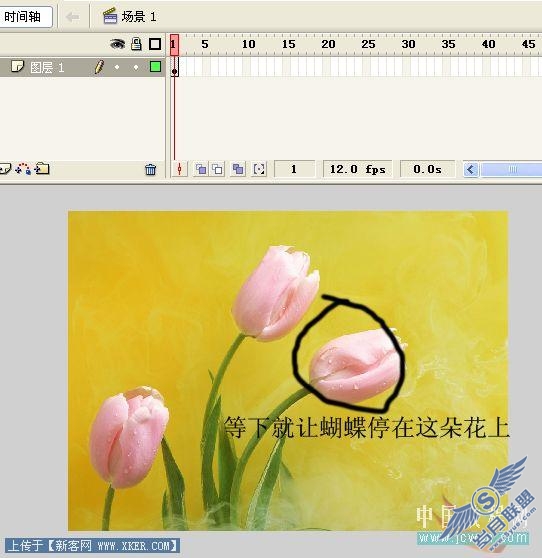Viewport: 542px width, 558px height.
Task: Click the scene clapperboard icon
Action: 110,16
